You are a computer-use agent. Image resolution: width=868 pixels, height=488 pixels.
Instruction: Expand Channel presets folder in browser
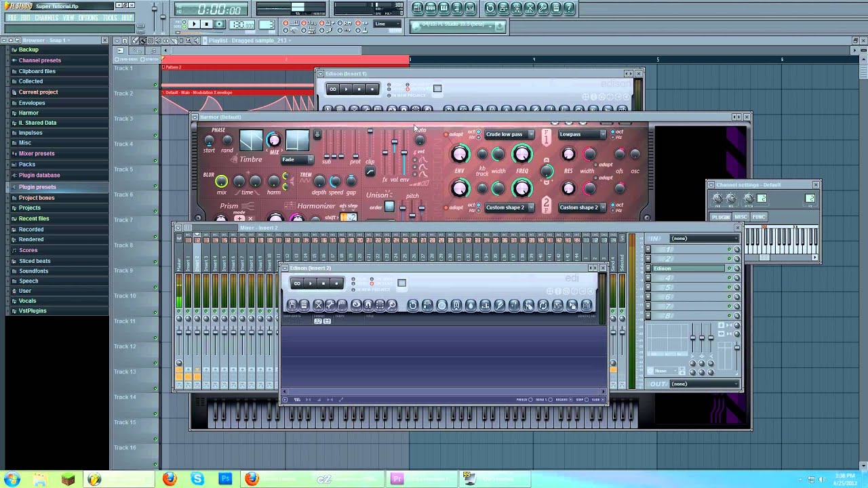point(39,60)
